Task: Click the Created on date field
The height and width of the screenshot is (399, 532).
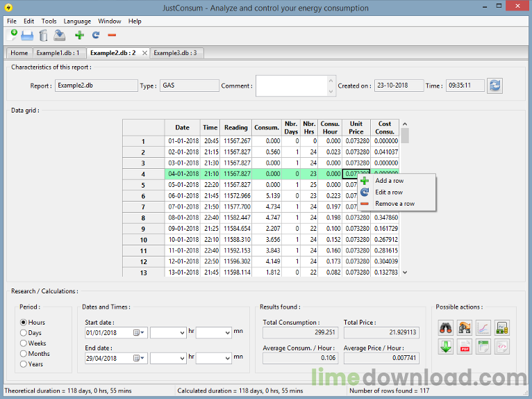Action: (399, 85)
